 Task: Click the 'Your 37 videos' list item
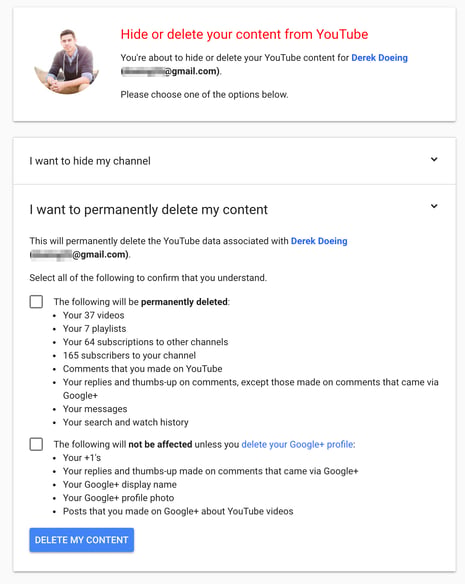(94, 315)
